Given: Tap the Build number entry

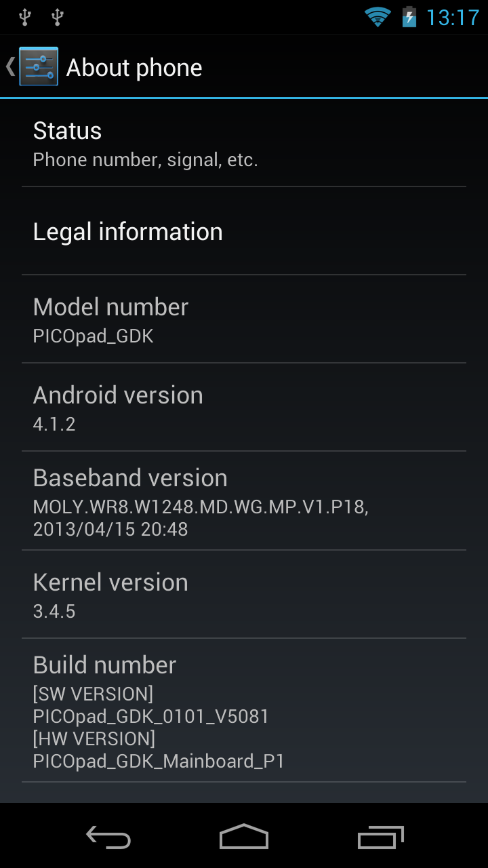Looking at the screenshot, I should tap(244, 711).
